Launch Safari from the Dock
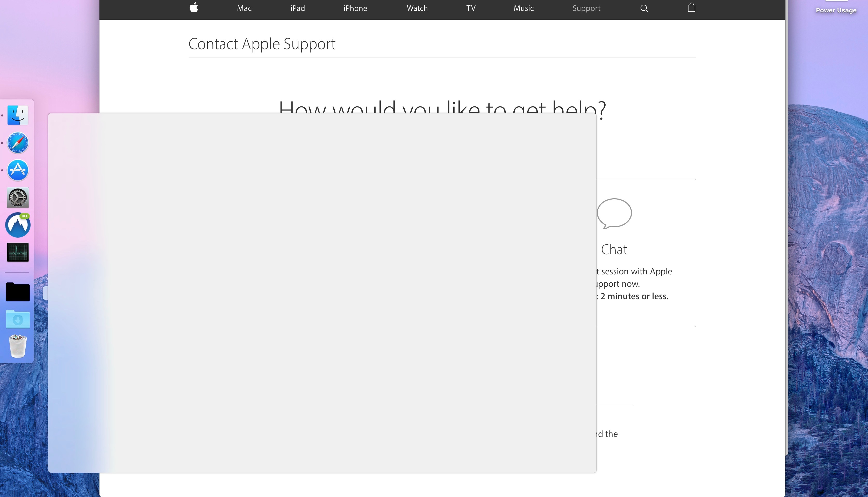The height and width of the screenshot is (497, 868). click(x=18, y=143)
